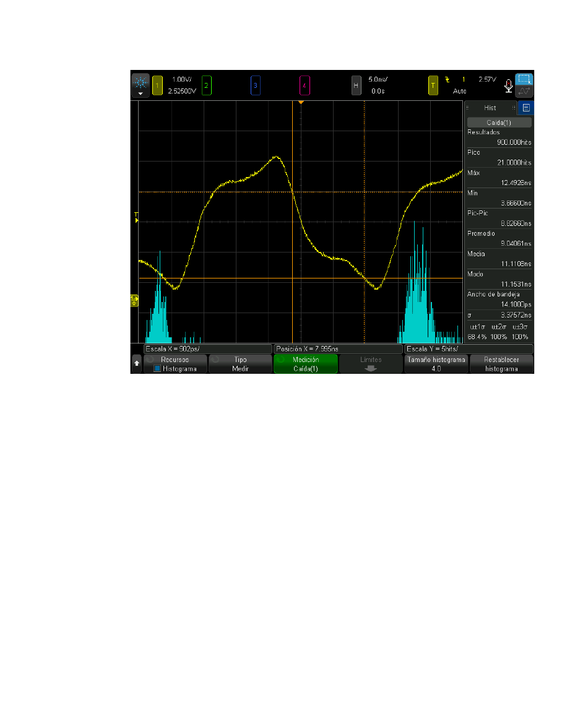Click the σ 3.37572ns value
This screenshot has height=721, width=588.
tap(516, 316)
